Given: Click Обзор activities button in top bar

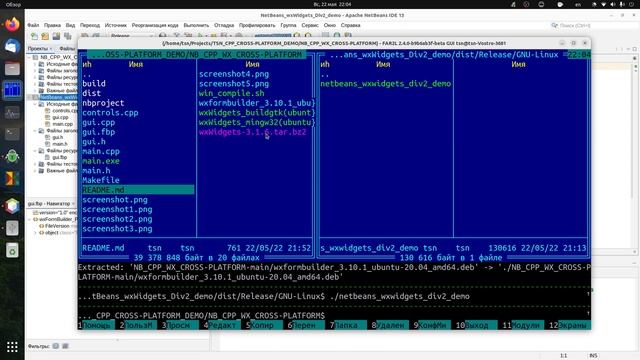Looking at the screenshot, I should pos(13,4).
